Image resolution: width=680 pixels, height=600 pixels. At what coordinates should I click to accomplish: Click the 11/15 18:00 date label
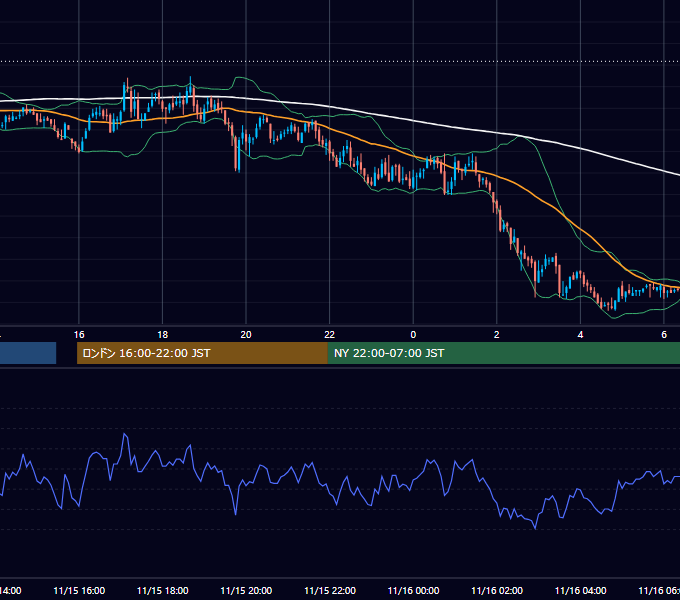163,590
